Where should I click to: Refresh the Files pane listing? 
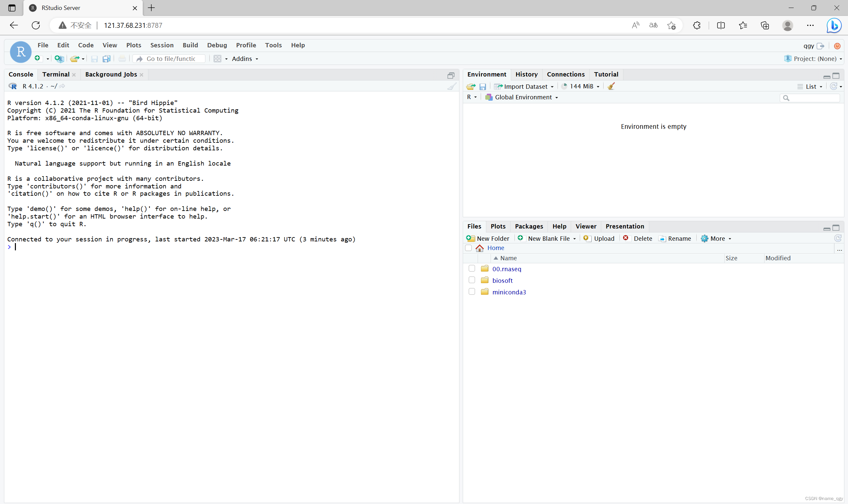pyautogui.click(x=838, y=238)
